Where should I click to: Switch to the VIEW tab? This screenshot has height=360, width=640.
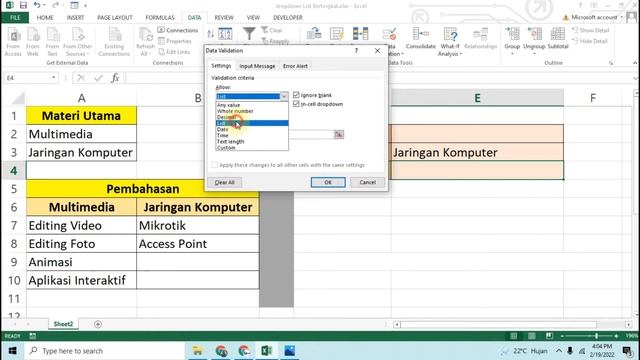tap(253, 18)
